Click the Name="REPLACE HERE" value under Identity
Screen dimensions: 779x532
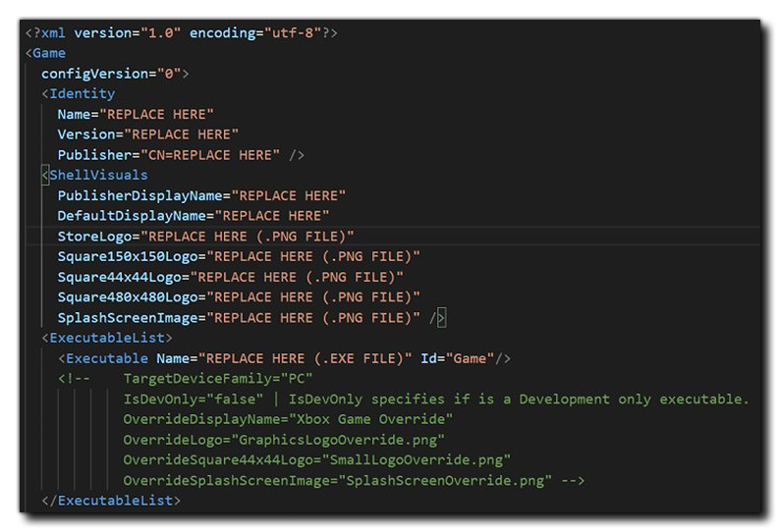(x=156, y=115)
